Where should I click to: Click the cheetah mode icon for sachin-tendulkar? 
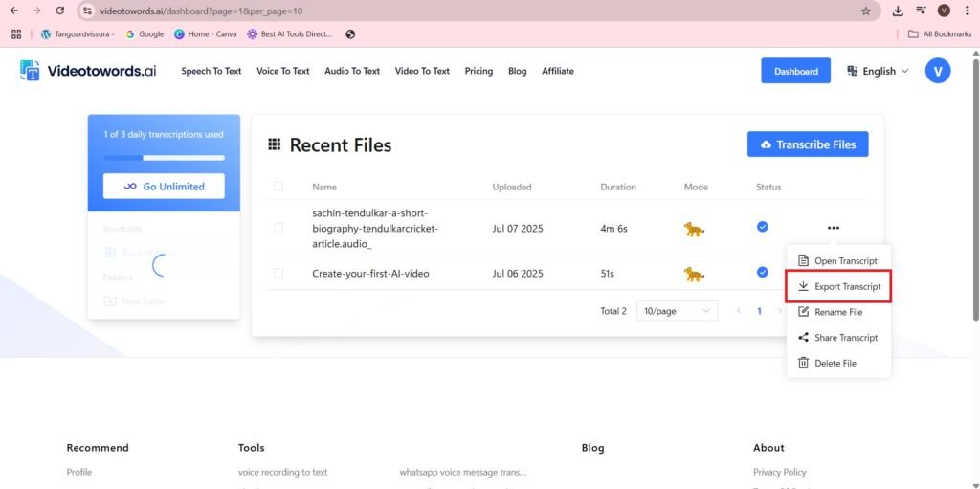[694, 230]
